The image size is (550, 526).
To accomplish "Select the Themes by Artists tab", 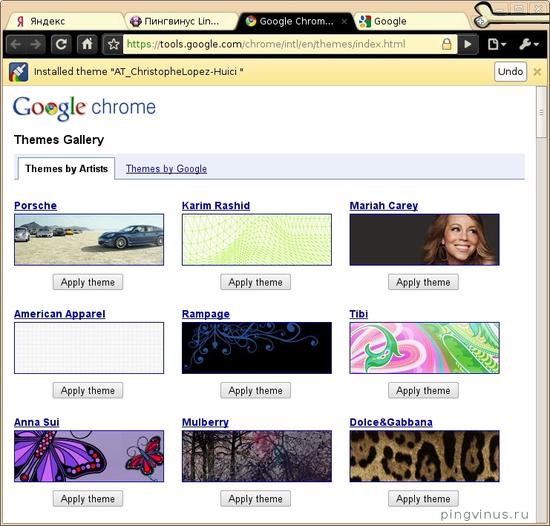I will click(x=66, y=169).
